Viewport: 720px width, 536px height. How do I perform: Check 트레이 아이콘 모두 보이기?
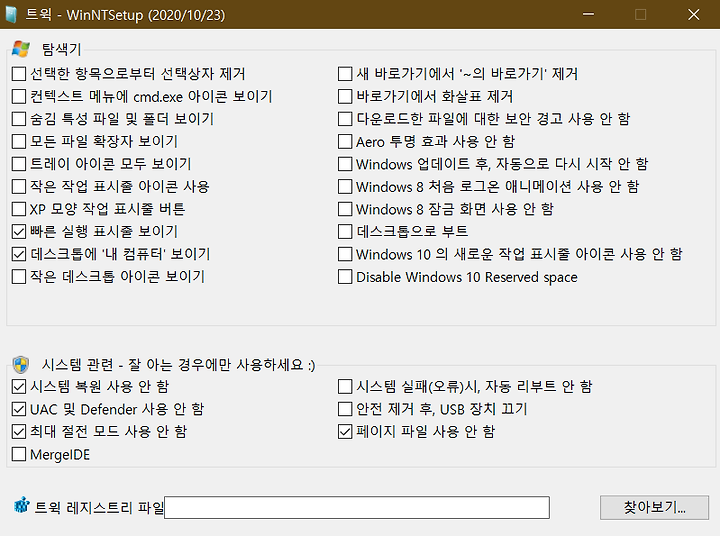tap(19, 164)
